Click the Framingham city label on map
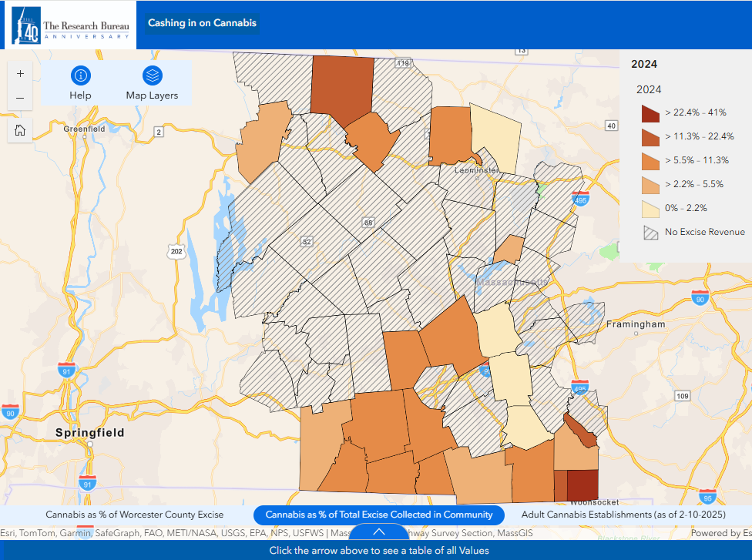Image resolution: width=752 pixels, height=560 pixels. coord(636,324)
